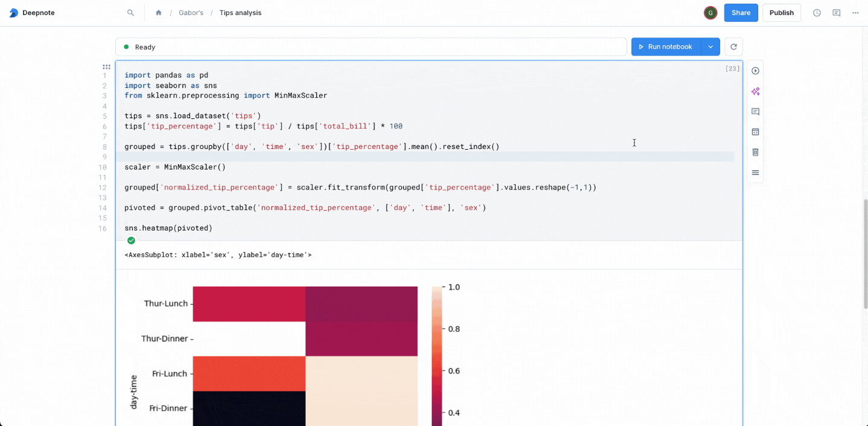
Task: Click line 'sns.heatmap(pivoted)'
Action: click(x=168, y=228)
